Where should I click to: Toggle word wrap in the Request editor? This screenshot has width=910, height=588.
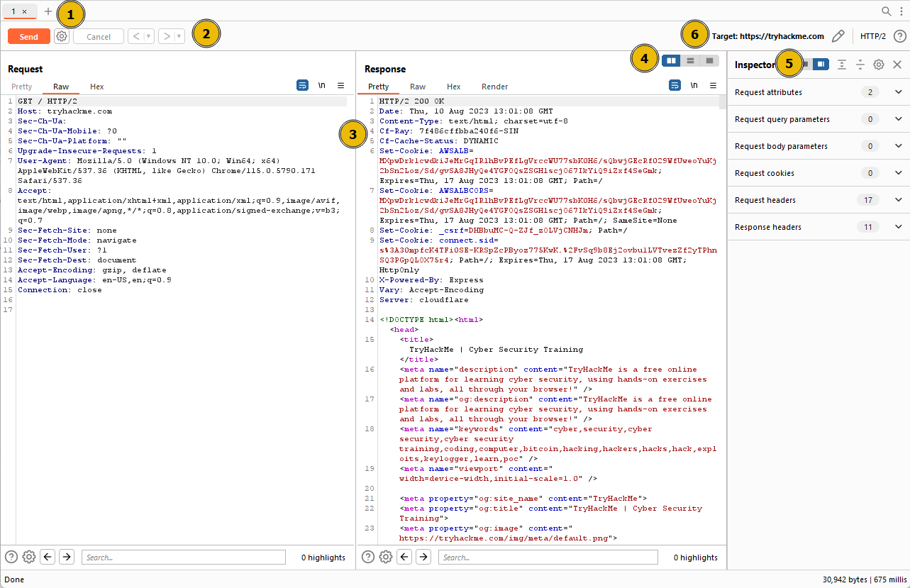coord(302,85)
